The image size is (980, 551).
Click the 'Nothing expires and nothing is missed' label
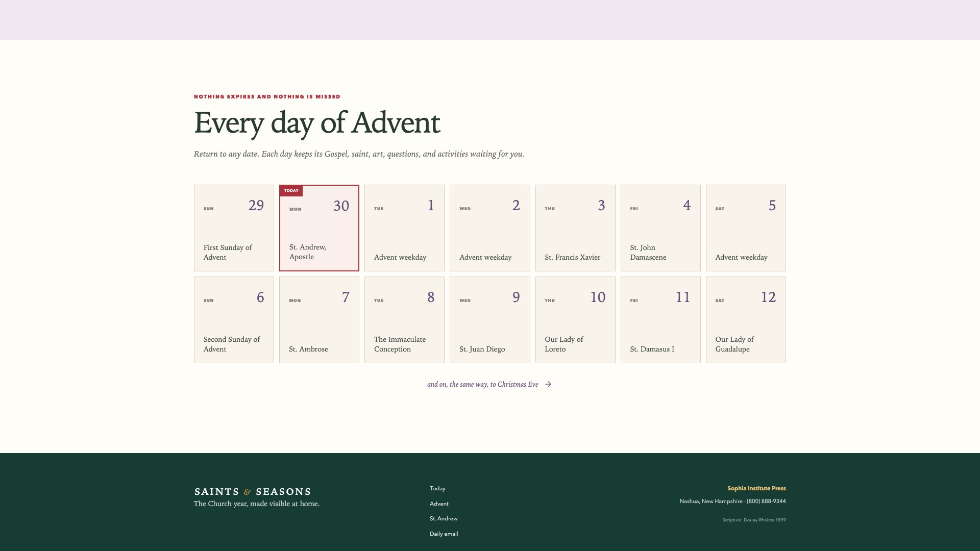click(x=267, y=96)
